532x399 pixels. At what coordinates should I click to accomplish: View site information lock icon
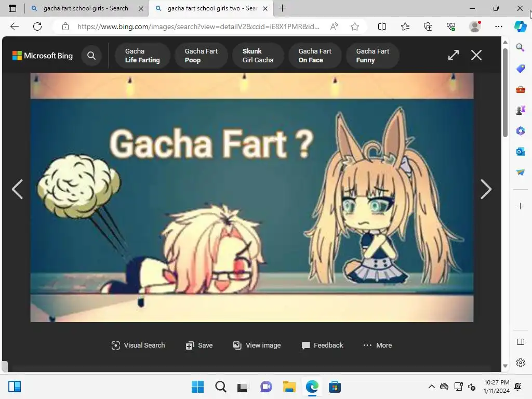coord(65,26)
